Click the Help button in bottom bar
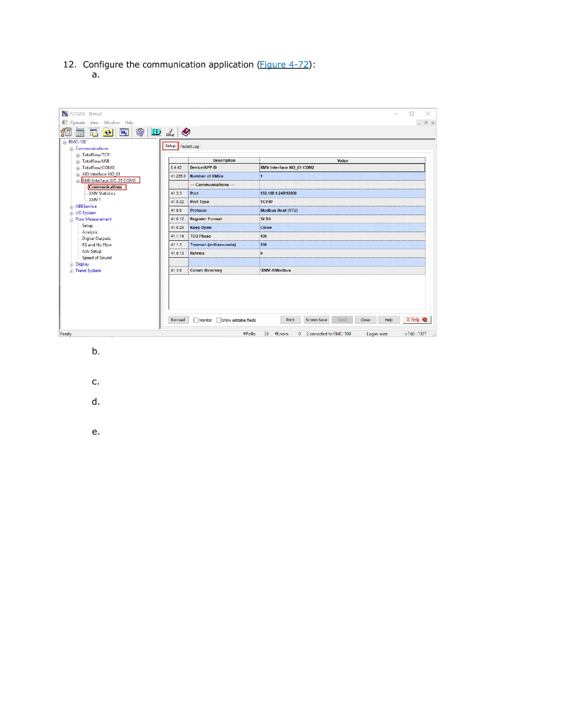 (389, 320)
